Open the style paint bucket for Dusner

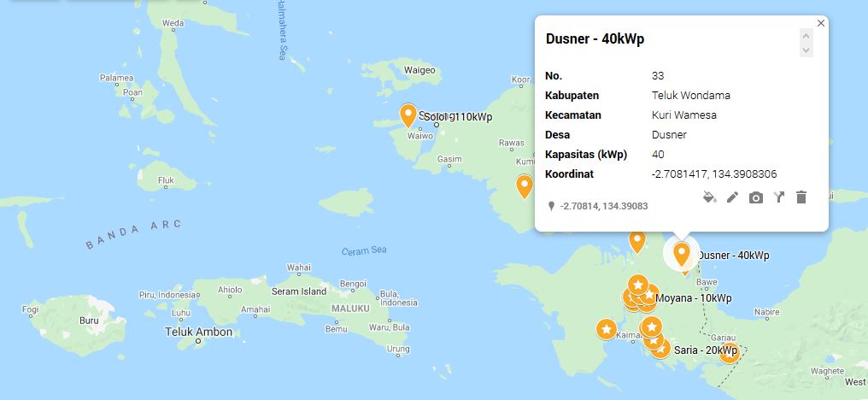click(708, 197)
